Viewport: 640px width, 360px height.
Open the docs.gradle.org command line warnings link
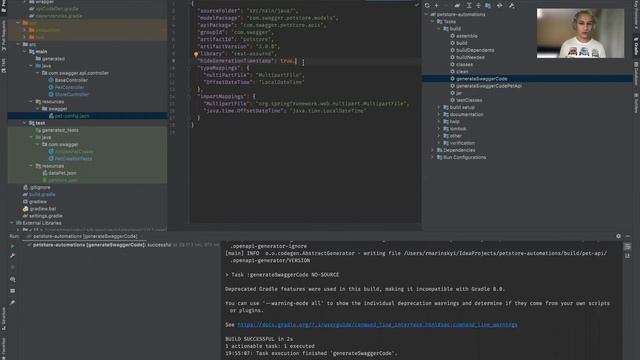click(x=377, y=325)
